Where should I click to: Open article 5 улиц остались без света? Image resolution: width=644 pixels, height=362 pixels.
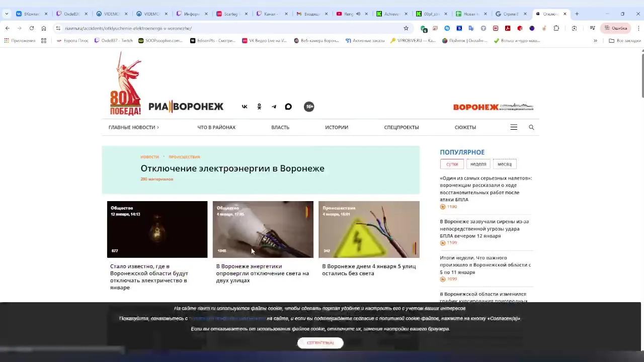(369, 270)
